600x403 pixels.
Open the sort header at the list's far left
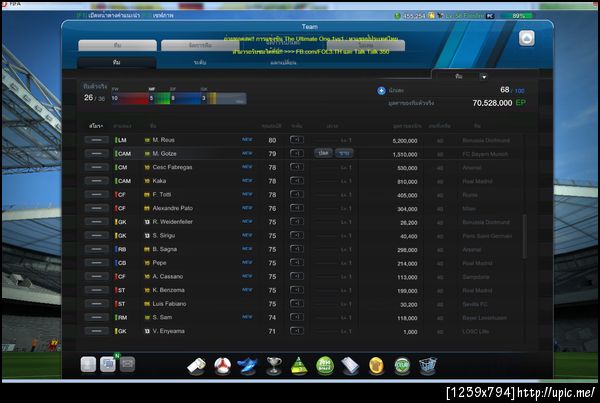tap(96, 126)
